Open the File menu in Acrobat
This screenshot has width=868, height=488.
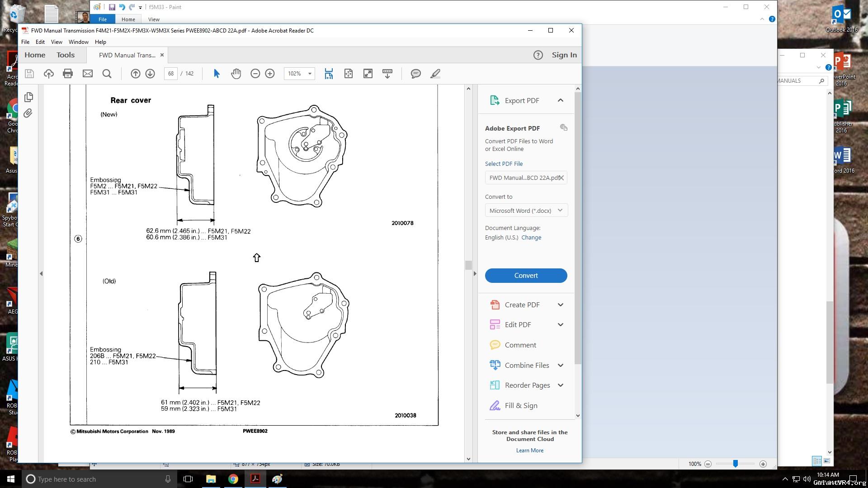[25, 42]
